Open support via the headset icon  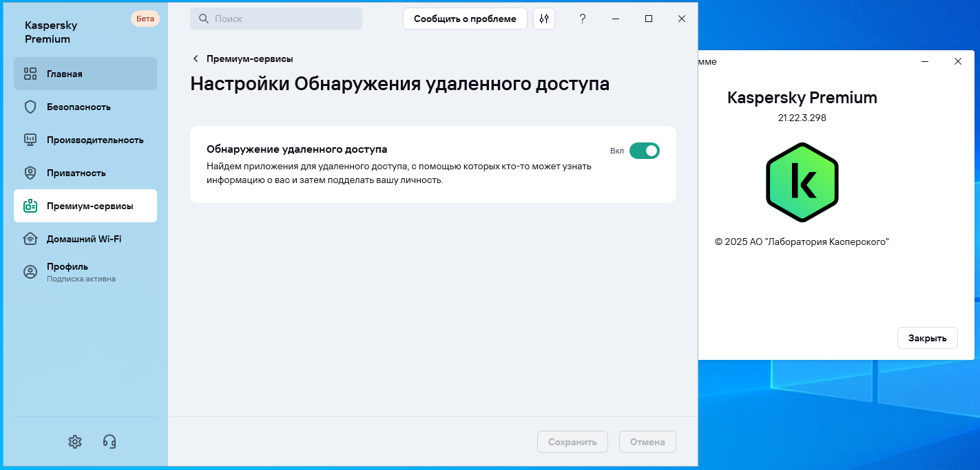110,441
